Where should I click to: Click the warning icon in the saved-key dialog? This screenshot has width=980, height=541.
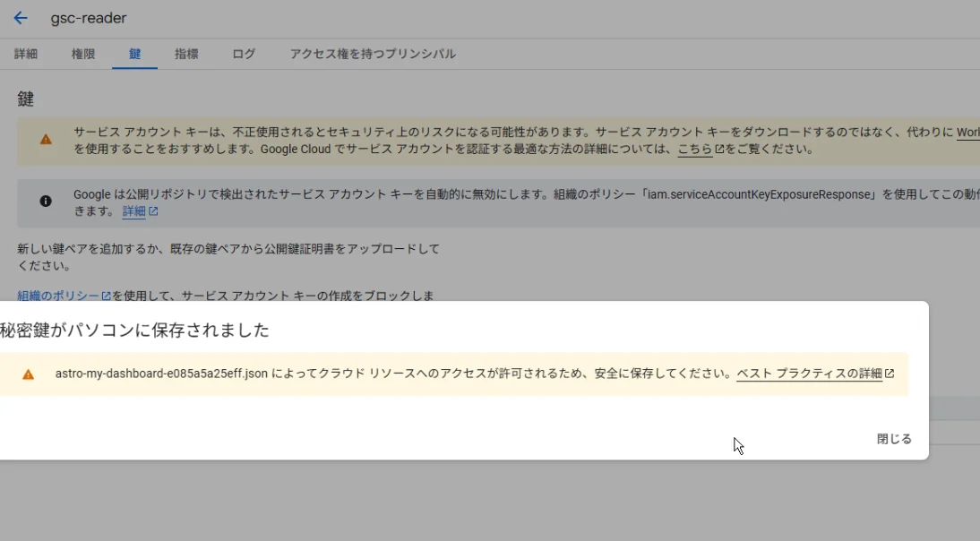pyautogui.click(x=29, y=374)
